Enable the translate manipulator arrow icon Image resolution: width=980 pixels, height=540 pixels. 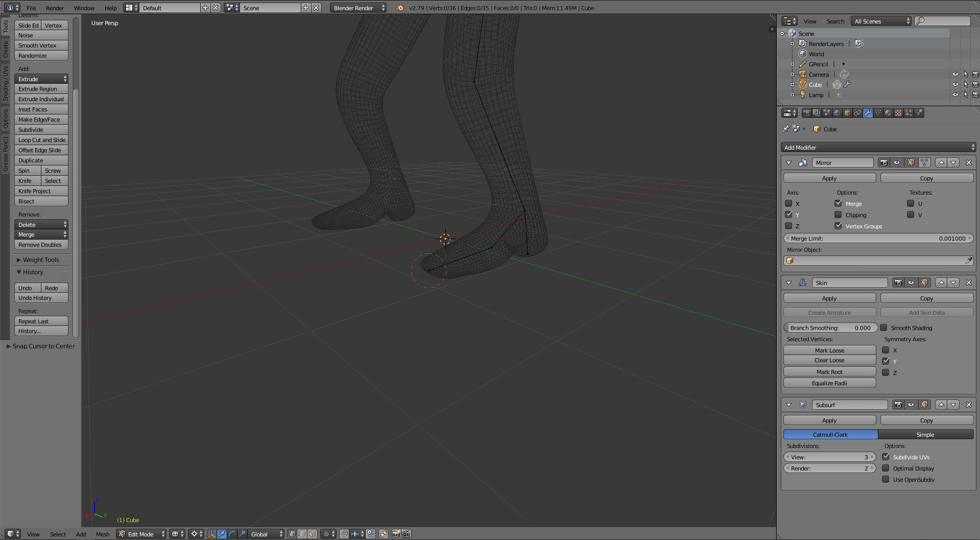pyautogui.click(x=222, y=534)
